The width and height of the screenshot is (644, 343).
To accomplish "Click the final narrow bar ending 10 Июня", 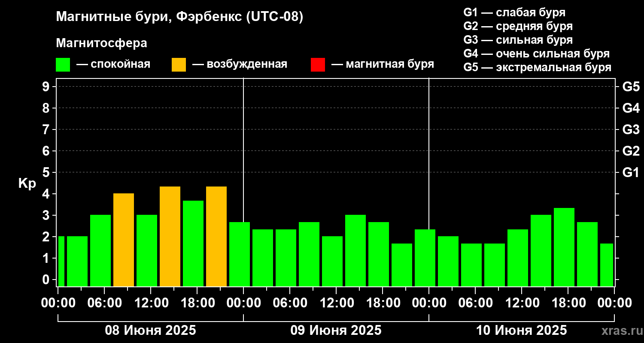I will point(607,265).
